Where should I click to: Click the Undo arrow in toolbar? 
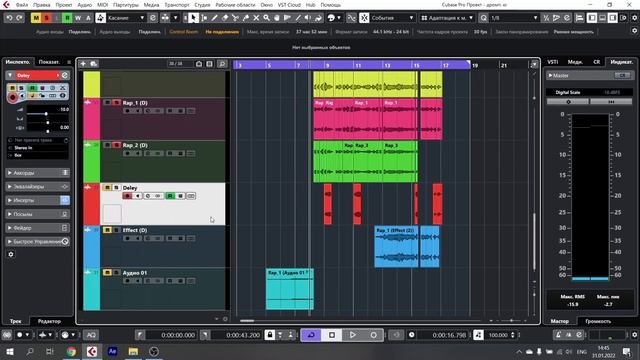(x=9, y=18)
